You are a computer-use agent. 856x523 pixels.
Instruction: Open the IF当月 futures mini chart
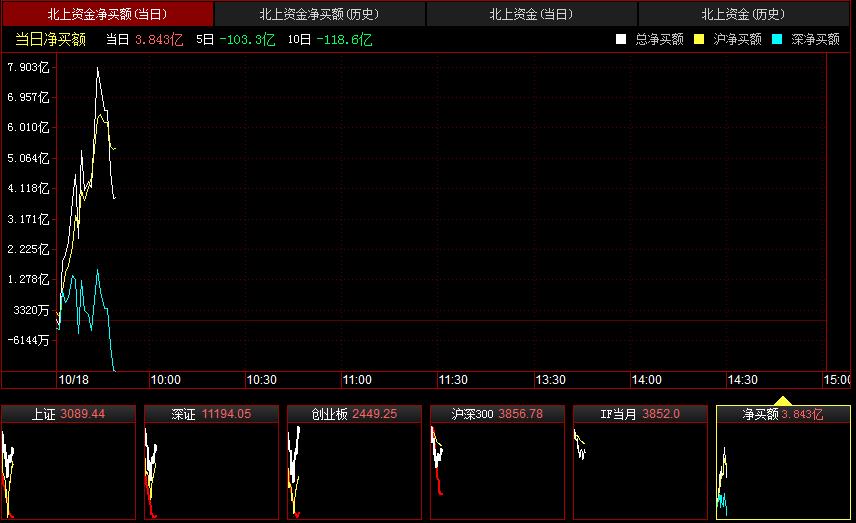pos(640,463)
